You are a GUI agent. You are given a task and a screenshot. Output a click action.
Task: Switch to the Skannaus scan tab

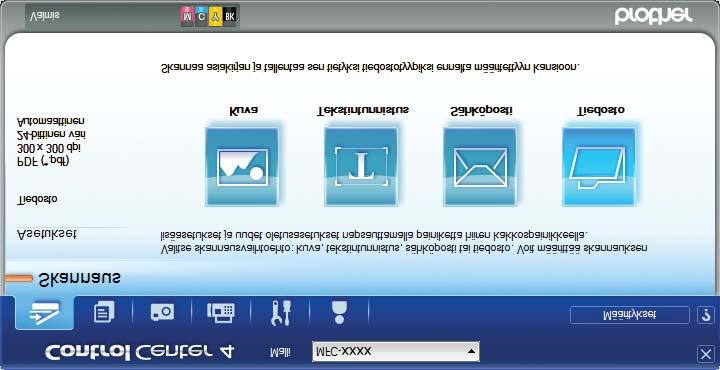[44, 313]
